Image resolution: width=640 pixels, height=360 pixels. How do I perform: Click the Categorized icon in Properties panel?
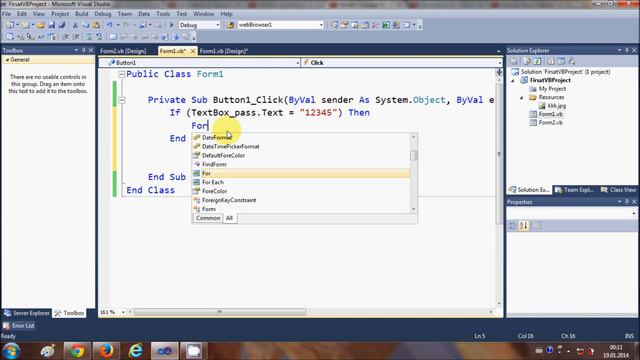513,226
